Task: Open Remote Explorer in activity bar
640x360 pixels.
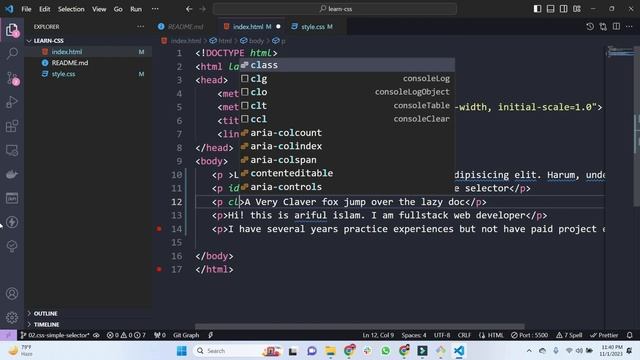Action: pyautogui.click(x=12, y=150)
